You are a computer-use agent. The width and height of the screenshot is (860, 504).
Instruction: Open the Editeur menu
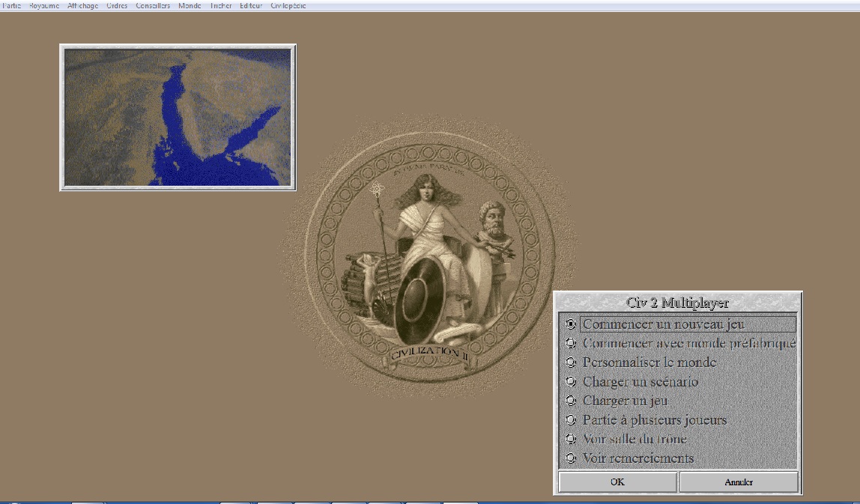pyautogui.click(x=251, y=5)
